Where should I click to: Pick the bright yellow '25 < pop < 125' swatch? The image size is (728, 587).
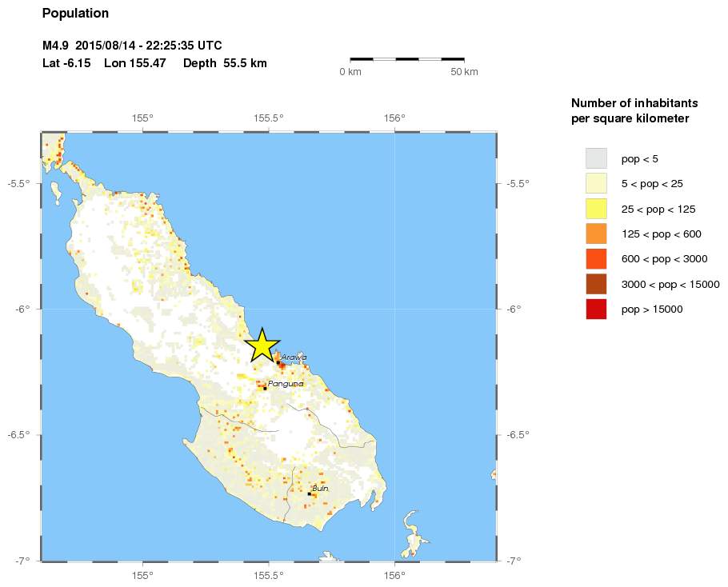pyautogui.click(x=596, y=209)
